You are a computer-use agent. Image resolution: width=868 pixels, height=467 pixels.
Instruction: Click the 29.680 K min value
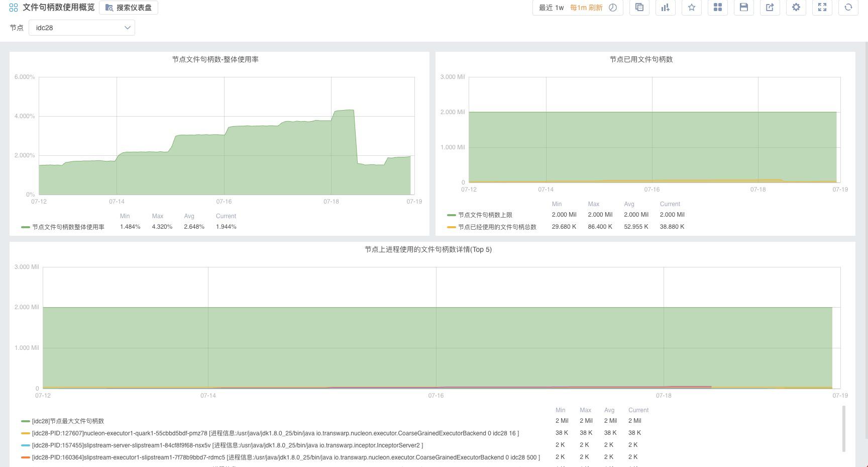tap(564, 227)
